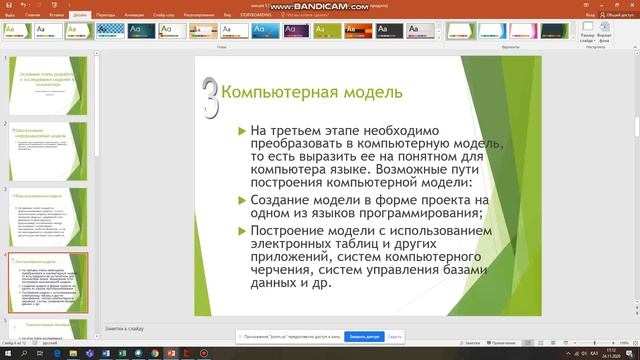Open the Слайд-шоу tab

[164, 15]
